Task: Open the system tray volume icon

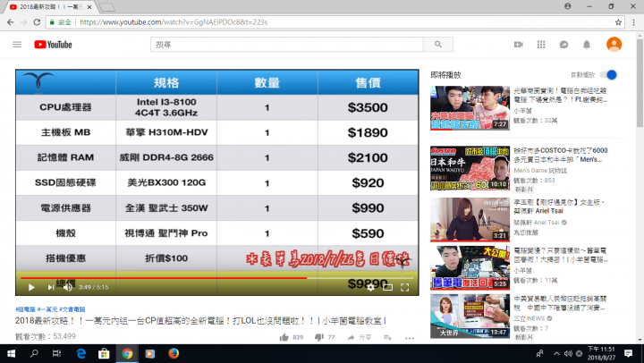Action: pos(568,353)
